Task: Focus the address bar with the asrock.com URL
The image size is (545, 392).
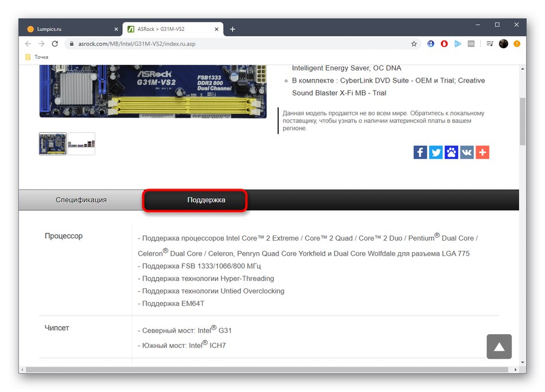Action: 240,44
